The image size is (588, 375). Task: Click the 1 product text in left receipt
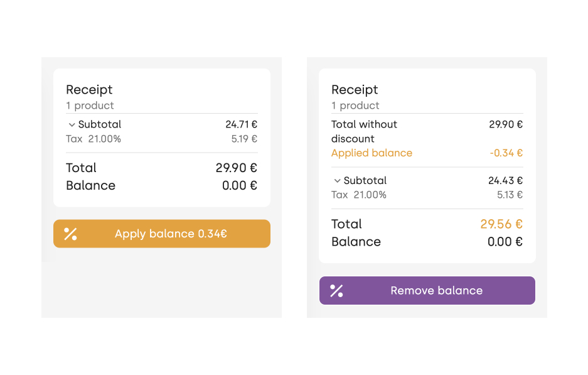tap(90, 106)
